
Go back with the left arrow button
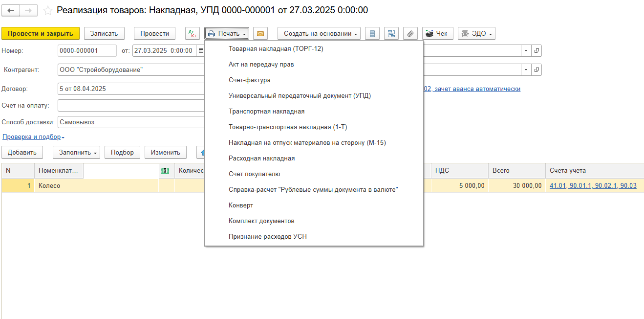pyautogui.click(x=11, y=10)
